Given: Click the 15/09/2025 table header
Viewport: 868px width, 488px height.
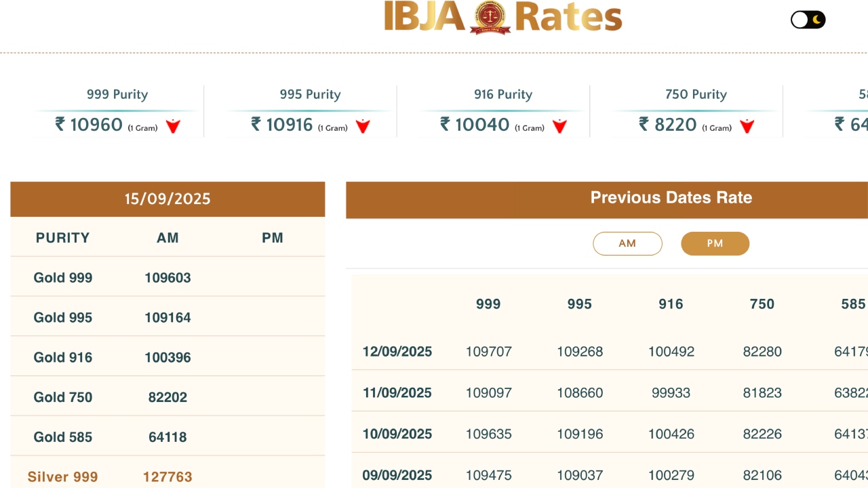Looking at the screenshot, I should point(167,199).
